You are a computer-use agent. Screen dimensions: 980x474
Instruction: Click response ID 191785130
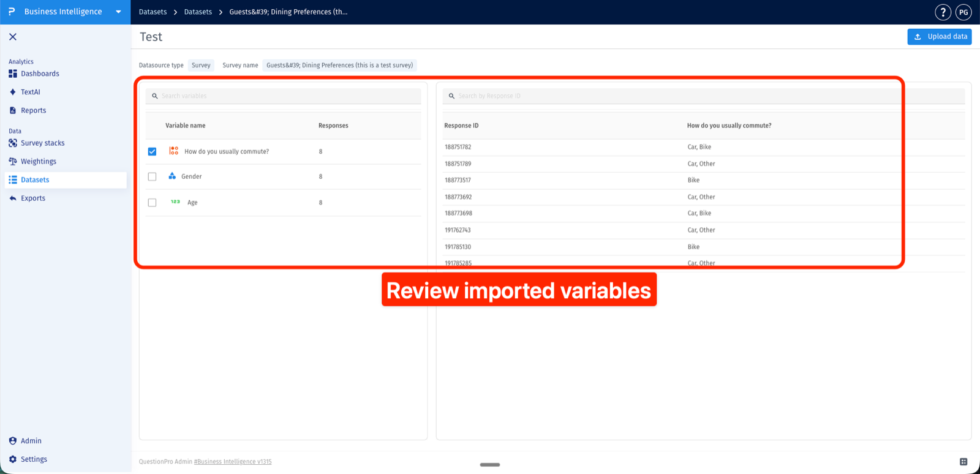click(458, 247)
